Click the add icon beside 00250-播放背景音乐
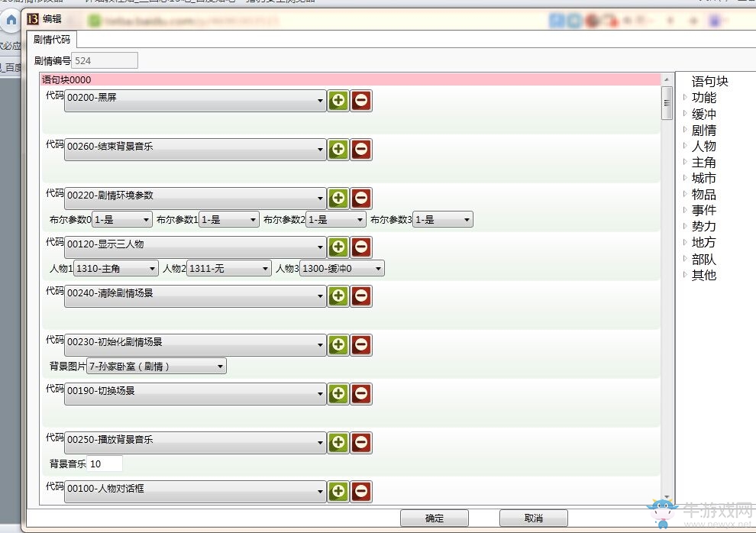 click(338, 442)
